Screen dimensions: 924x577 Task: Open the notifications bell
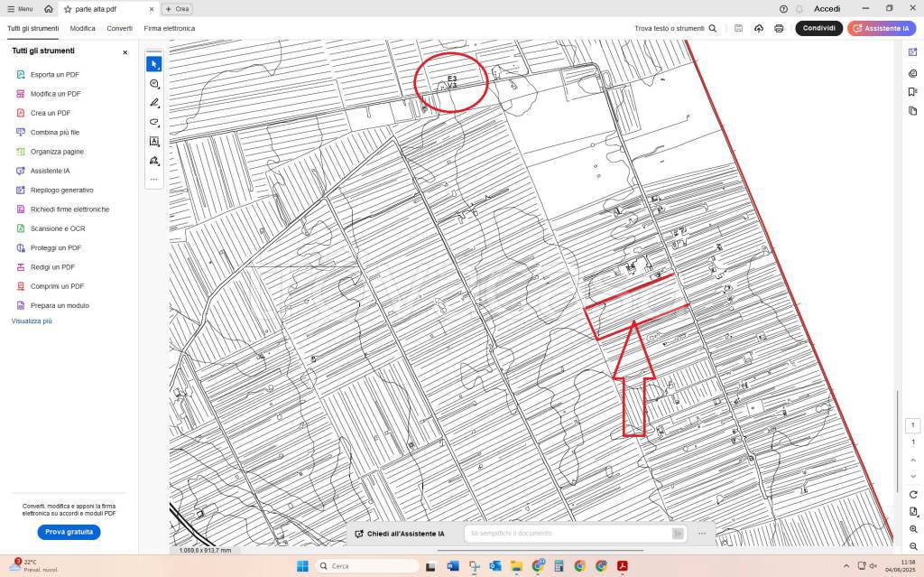(x=799, y=9)
